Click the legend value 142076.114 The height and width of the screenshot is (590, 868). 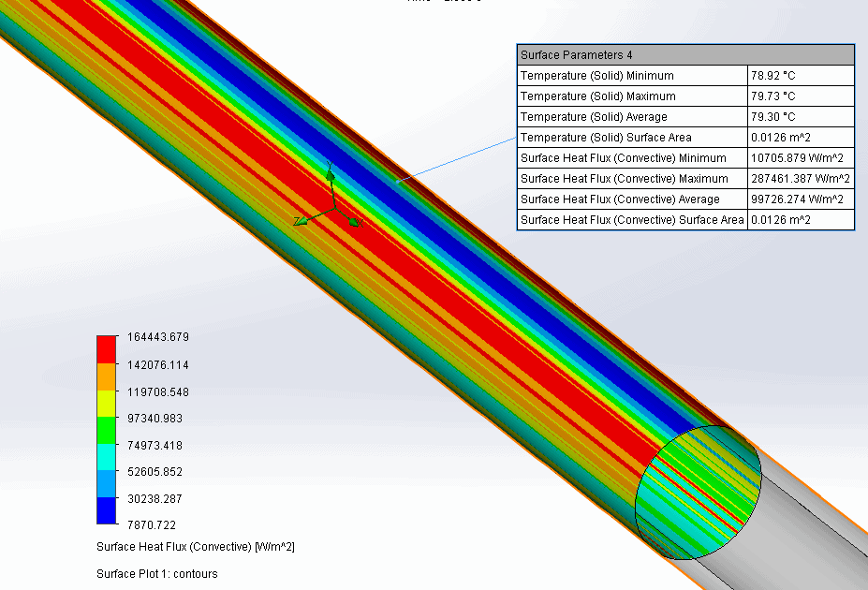coord(158,364)
